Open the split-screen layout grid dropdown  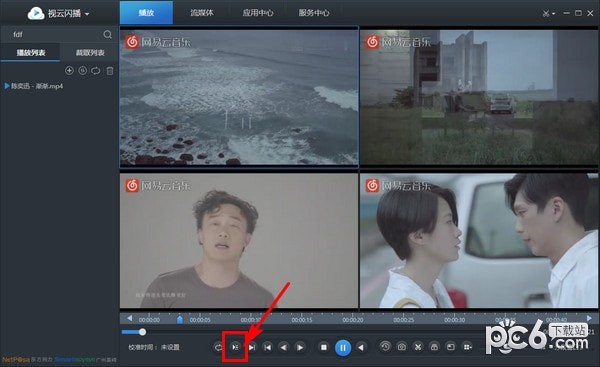coord(467,347)
